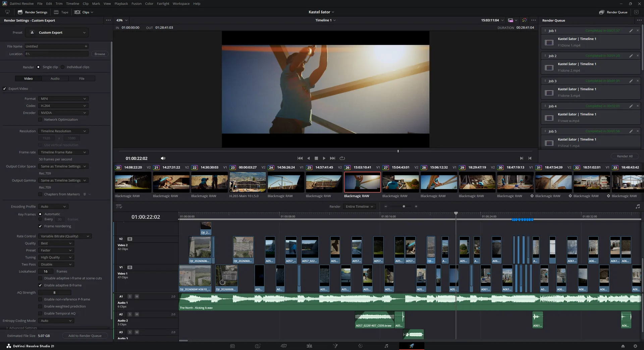The image size is (644, 350).
Task: Open project settings gear icon
Action: pos(635,346)
